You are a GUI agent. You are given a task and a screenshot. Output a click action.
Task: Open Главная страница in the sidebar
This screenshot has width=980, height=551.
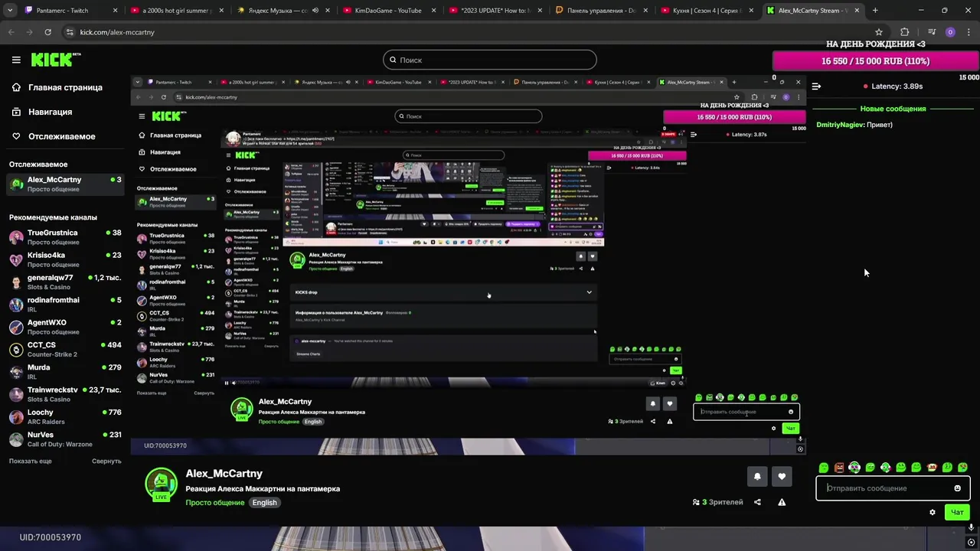coord(64,87)
